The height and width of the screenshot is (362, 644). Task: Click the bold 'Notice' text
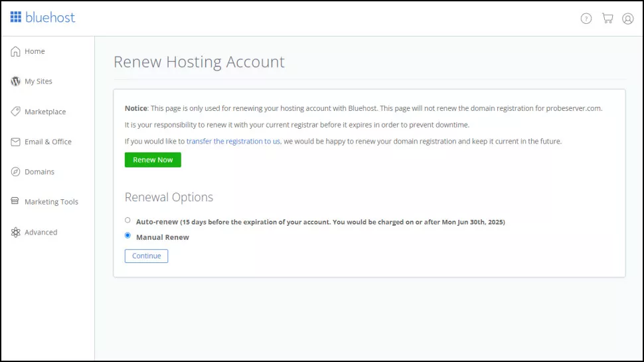click(x=136, y=108)
